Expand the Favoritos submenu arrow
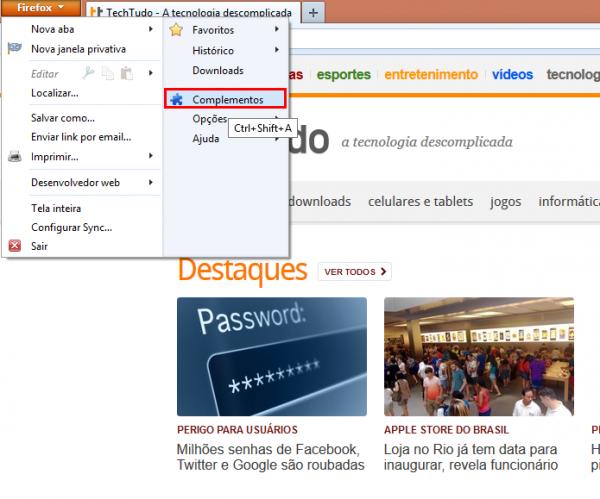This screenshot has height=499, width=600. (277, 29)
